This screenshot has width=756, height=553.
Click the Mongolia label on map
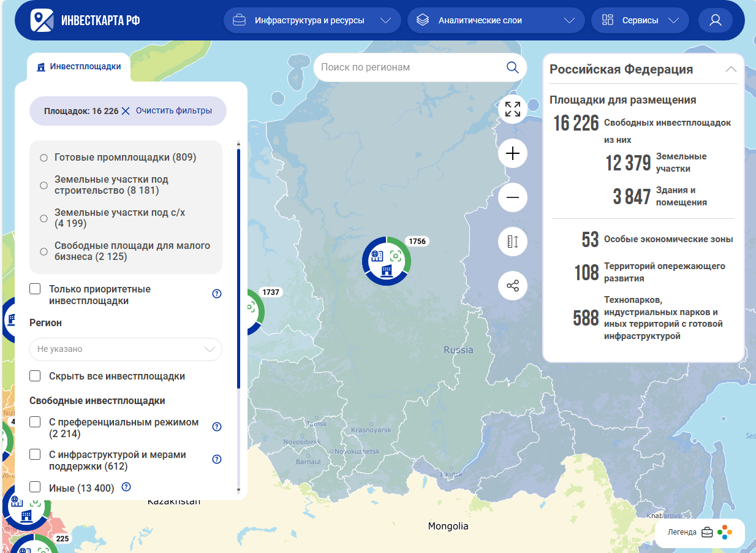pyautogui.click(x=448, y=526)
